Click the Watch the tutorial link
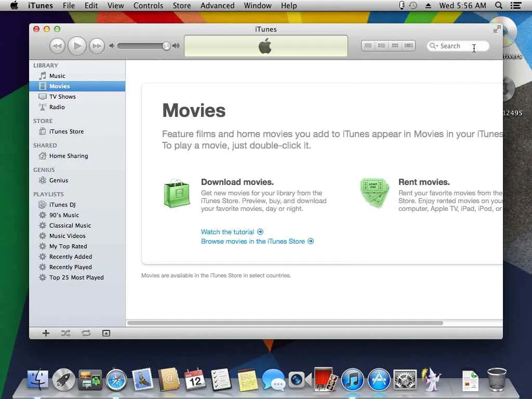532x399 pixels. (x=232, y=232)
